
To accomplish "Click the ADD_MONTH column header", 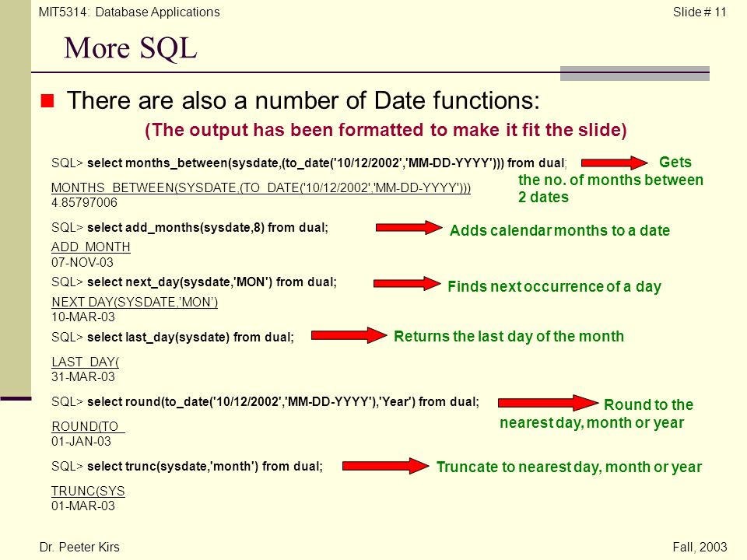I will click(90, 247).
